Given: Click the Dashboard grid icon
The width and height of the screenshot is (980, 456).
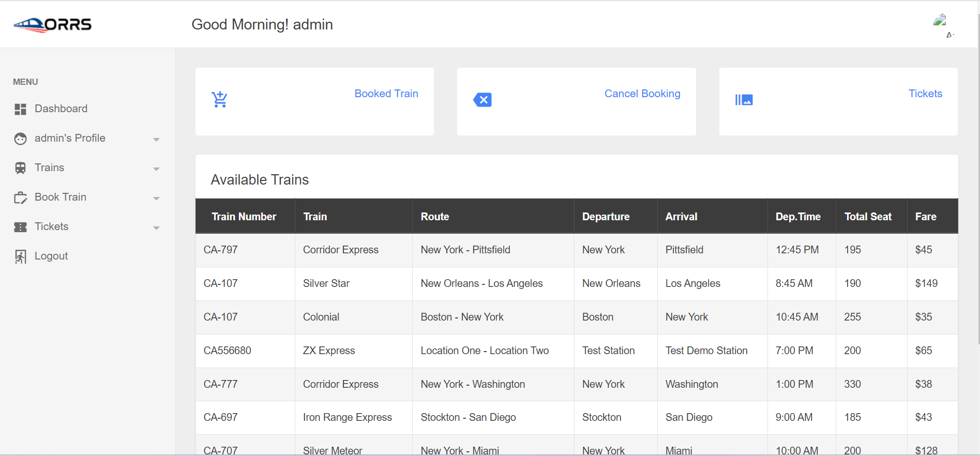Looking at the screenshot, I should pos(20,109).
